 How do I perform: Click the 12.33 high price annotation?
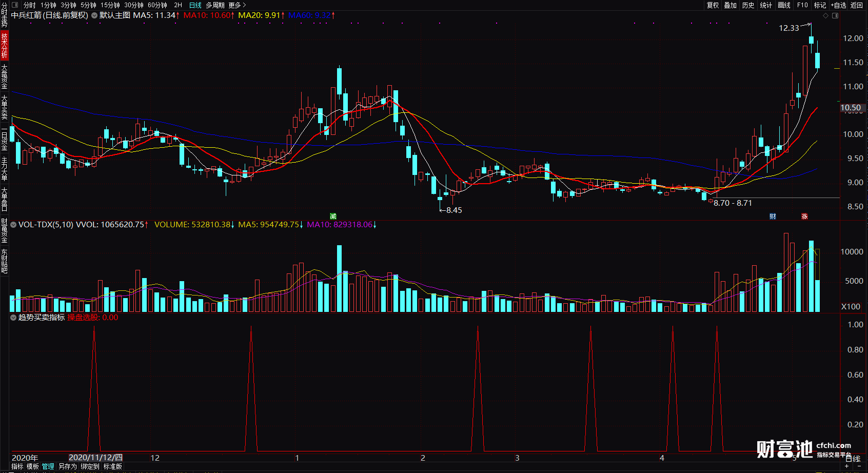pos(789,28)
